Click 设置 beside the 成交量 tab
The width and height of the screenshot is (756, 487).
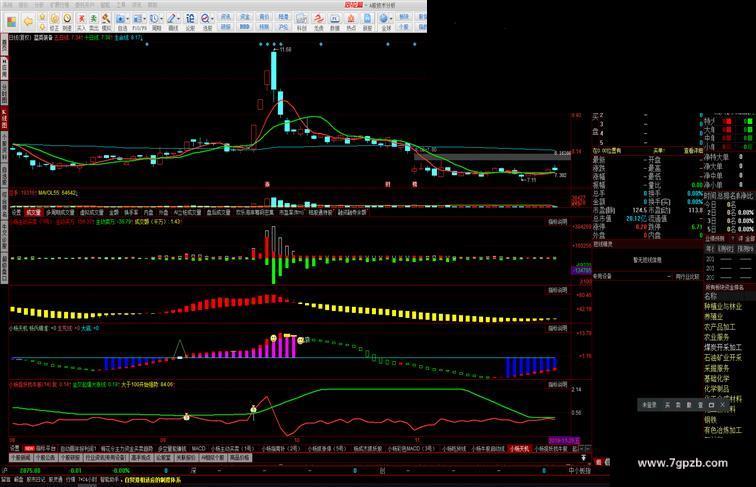[16, 212]
